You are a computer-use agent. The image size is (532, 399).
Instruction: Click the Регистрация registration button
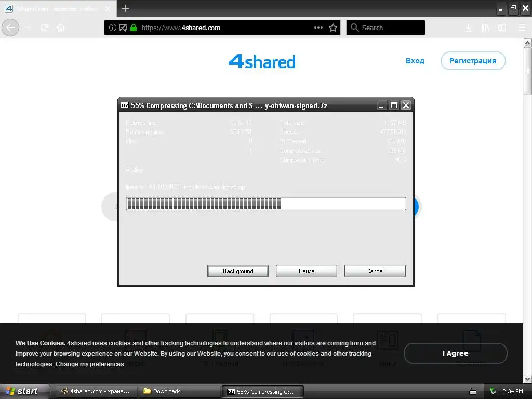[473, 61]
